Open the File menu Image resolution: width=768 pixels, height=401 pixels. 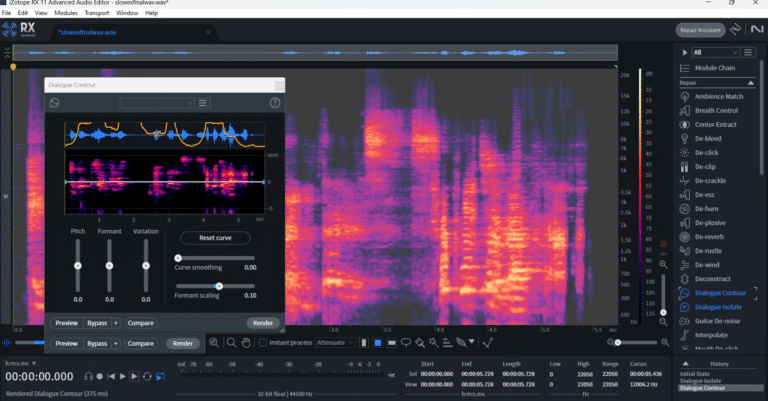6,13
